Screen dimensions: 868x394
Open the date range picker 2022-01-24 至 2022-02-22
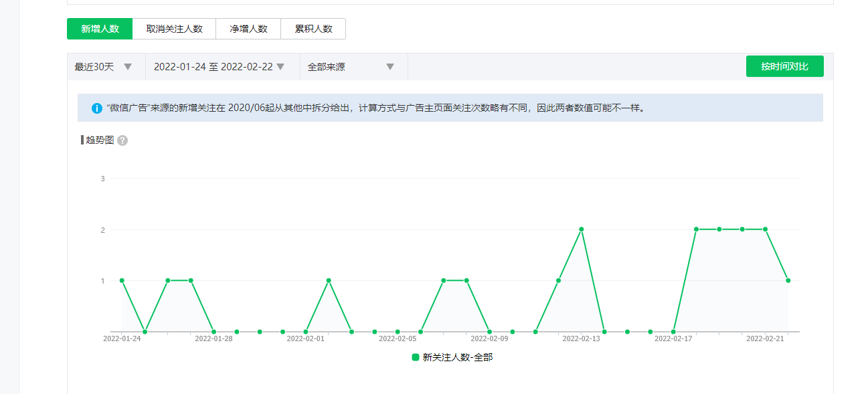pyautogui.click(x=220, y=67)
